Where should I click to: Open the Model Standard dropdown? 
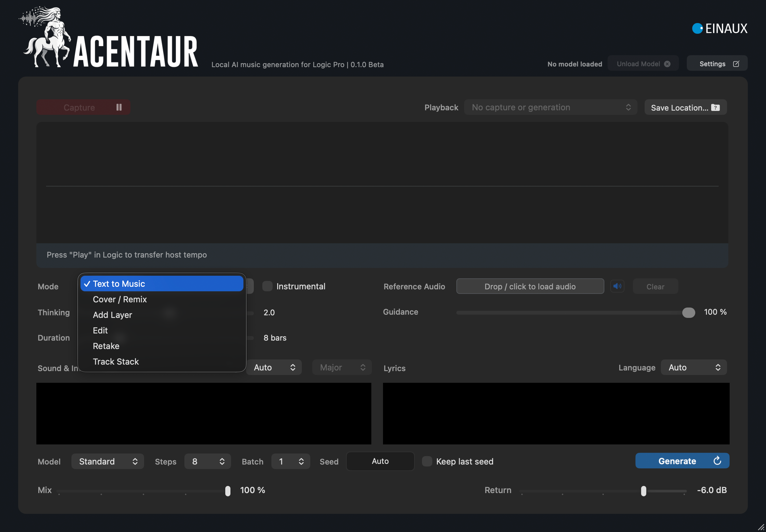[107, 461]
